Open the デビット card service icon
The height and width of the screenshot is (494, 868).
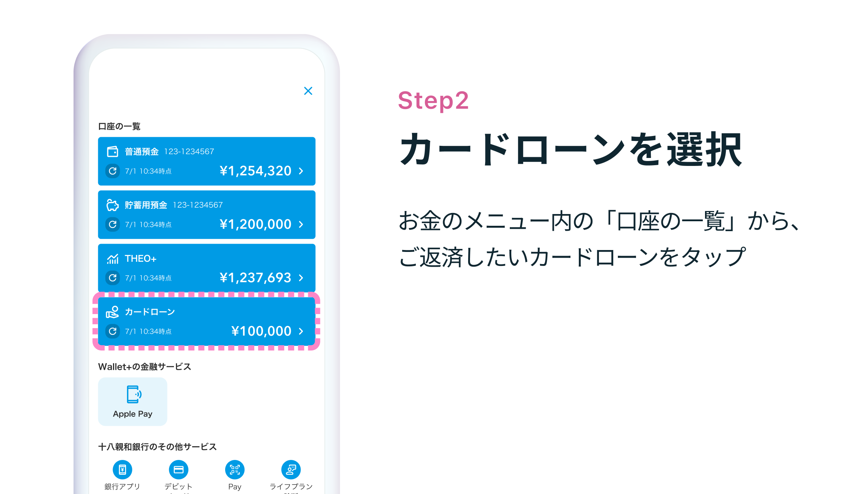(x=179, y=470)
